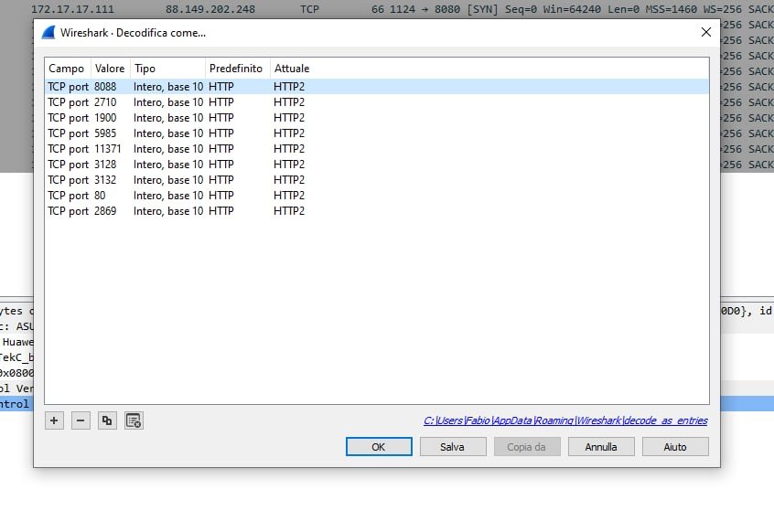Sort by the Predefinito column header
Viewport: 774px width, 532px height.
(238, 69)
